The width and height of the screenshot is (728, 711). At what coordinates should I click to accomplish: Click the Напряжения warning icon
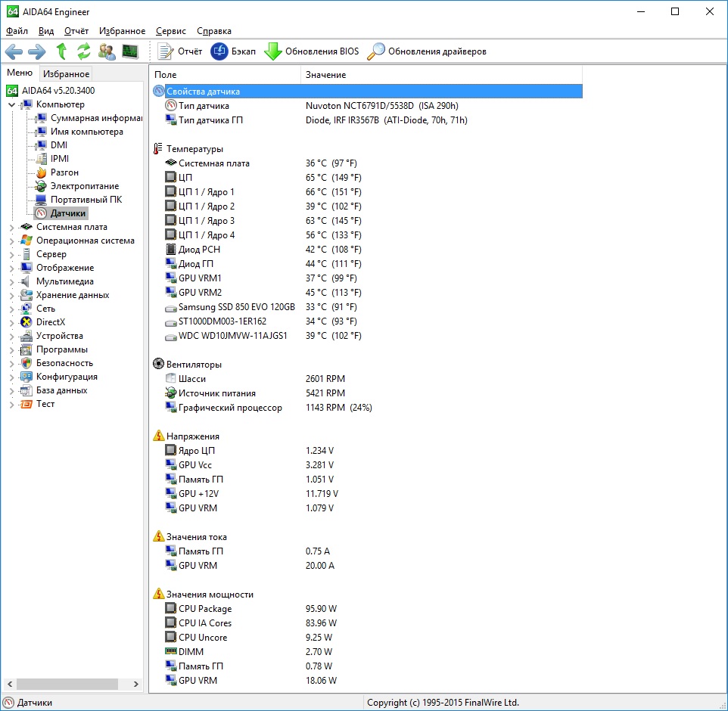point(158,436)
